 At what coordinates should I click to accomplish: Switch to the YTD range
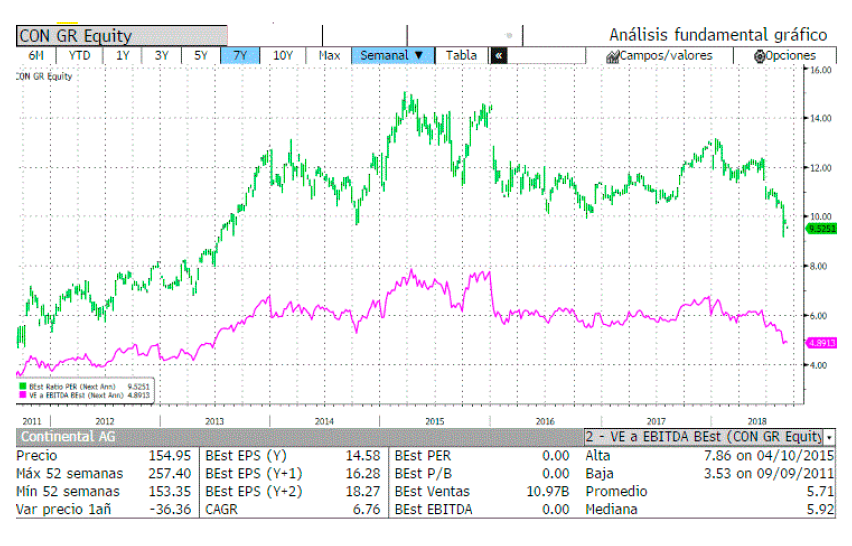tap(78, 56)
